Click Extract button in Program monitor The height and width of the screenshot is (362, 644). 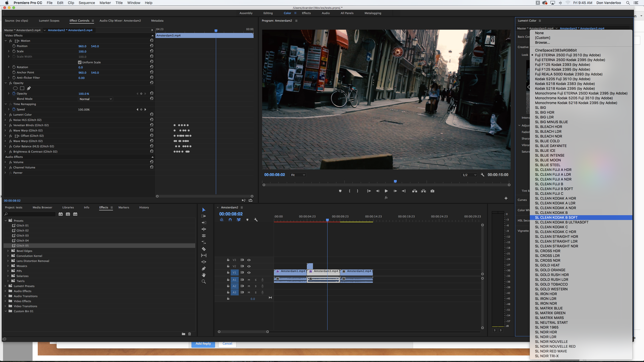(423, 191)
